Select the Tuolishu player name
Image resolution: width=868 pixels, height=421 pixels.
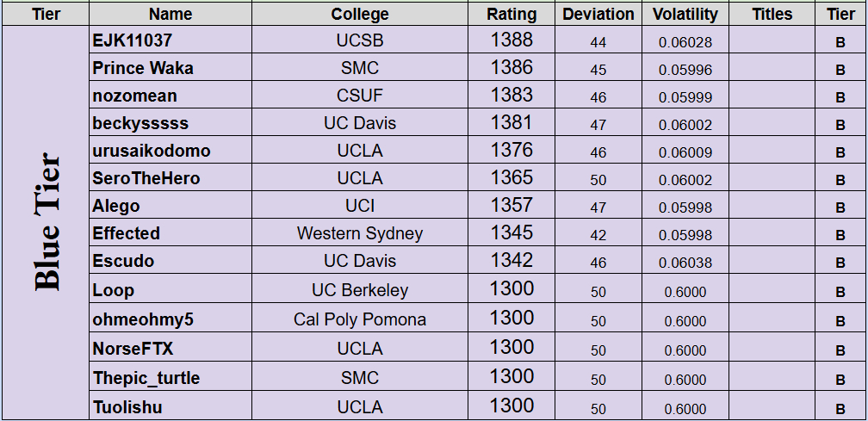(127, 407)
